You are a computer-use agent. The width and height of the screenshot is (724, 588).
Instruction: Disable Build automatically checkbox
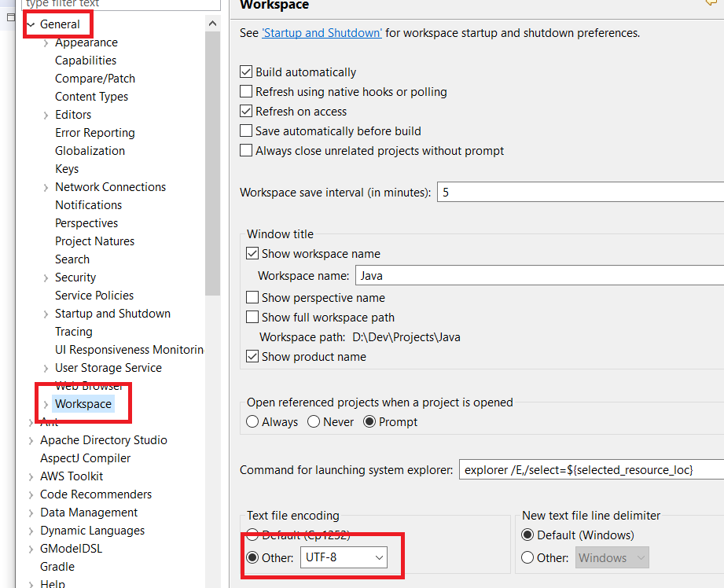pyautogui.click(x=247, y=72)
